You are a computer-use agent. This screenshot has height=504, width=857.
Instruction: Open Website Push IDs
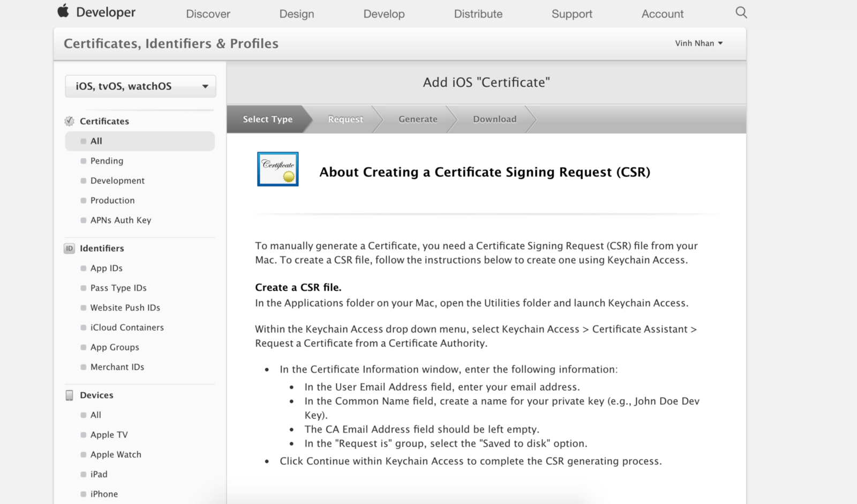point(125,308)
